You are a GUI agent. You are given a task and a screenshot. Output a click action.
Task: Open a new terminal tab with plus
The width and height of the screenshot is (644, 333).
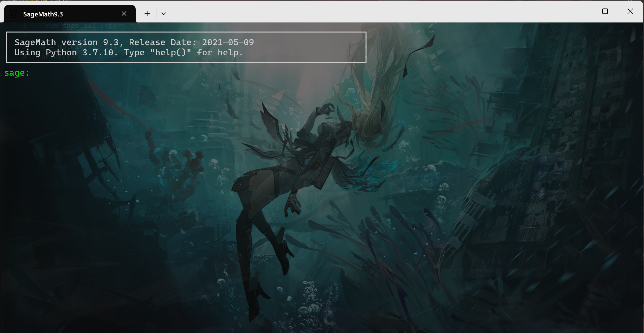pyautogui.click(x=147, y=14)
